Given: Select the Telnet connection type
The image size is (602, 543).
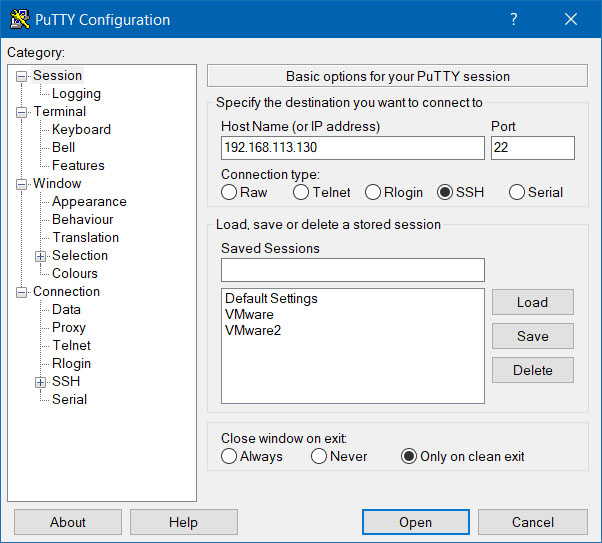Looking at the screenshot, I should click(x=301, y=192).
